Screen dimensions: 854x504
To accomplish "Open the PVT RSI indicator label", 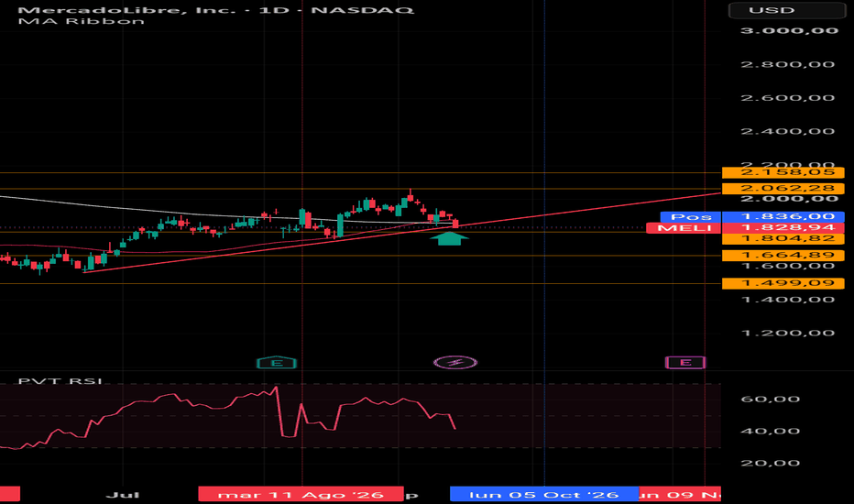I will (x=60, y=381).
